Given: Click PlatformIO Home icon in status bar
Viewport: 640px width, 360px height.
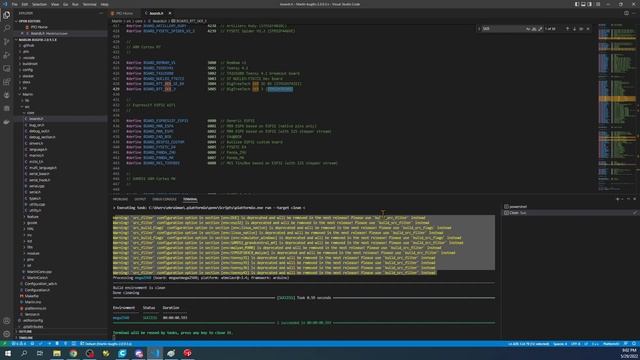Looking at the screenshot, I should click(32, 344).
